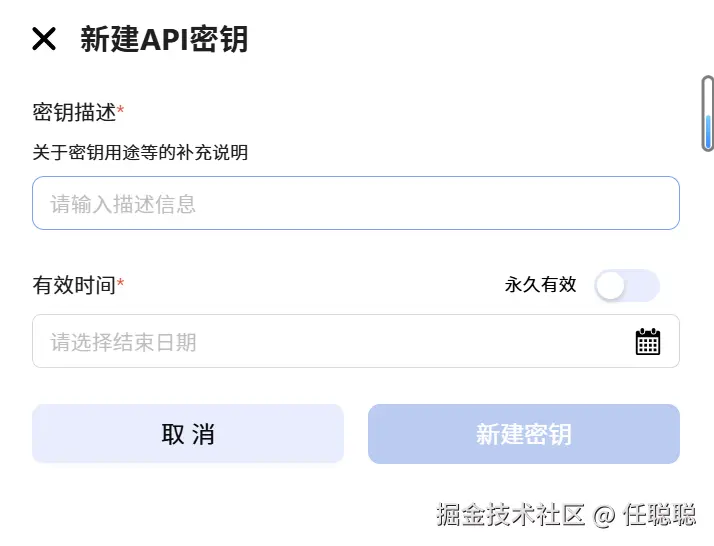The height and width of the screenshot is (546, 714).
Task: Select the 关于密钥用途等的补充说明 helper text
Action: 140,153
